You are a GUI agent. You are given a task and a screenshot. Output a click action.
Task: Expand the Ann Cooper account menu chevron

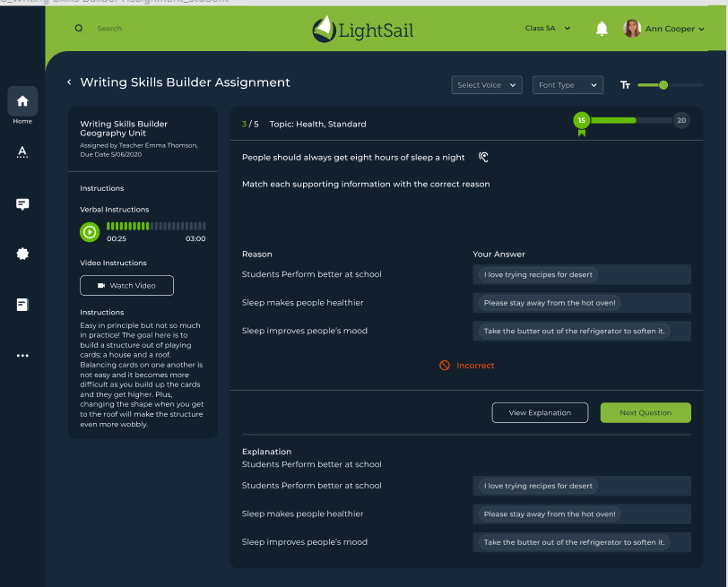(x=701, y=29)
